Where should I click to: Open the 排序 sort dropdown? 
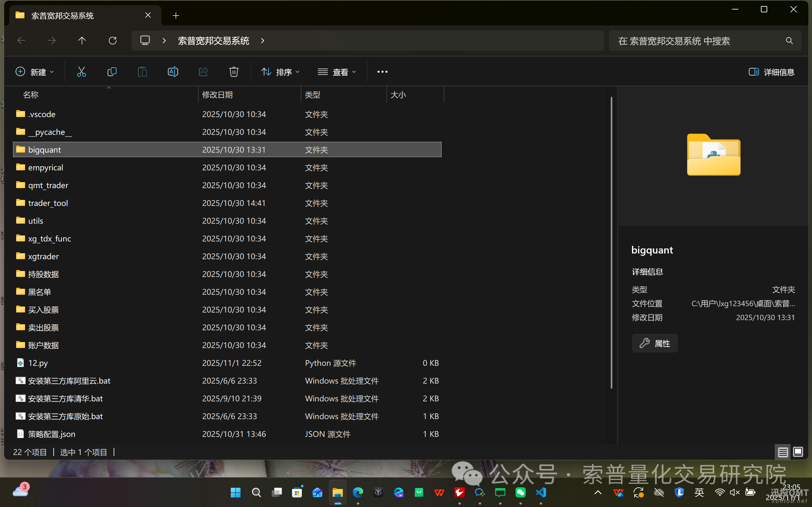pyautogui.click(x=280, y=71)
